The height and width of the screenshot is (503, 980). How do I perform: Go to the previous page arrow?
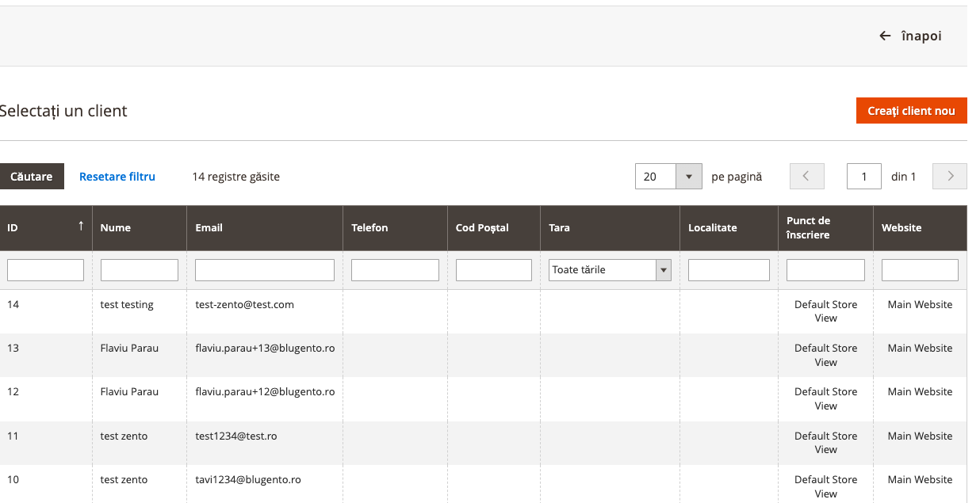click(x=807, y=177)
